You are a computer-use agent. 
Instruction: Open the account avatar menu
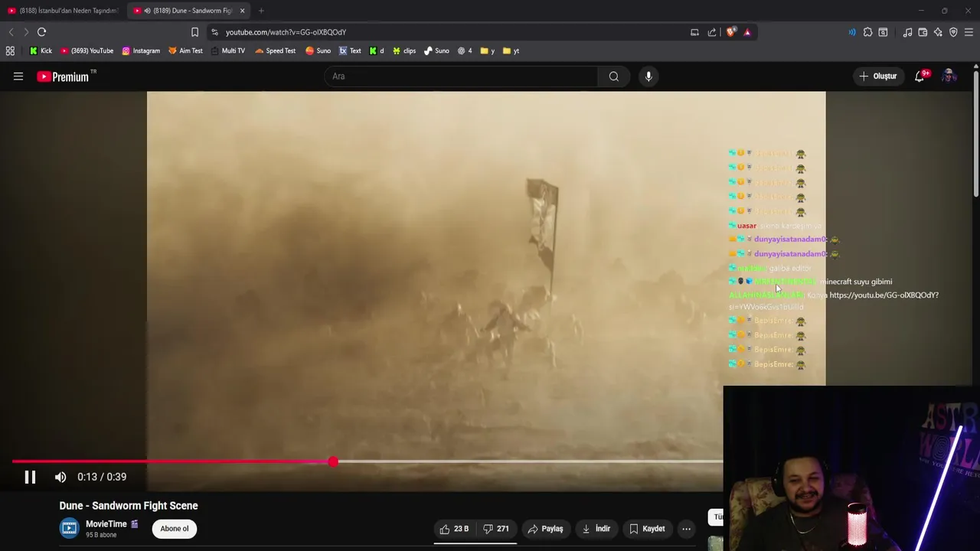coord(949,77)
